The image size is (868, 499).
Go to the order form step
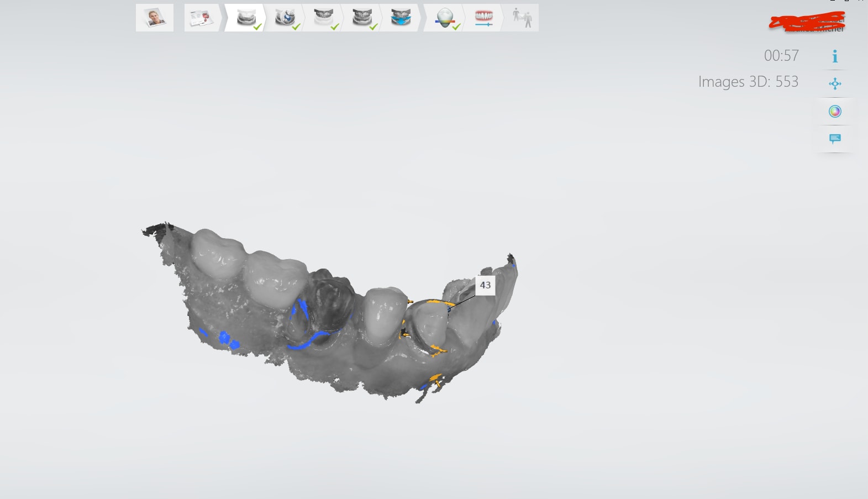click(x=201, y=18)
